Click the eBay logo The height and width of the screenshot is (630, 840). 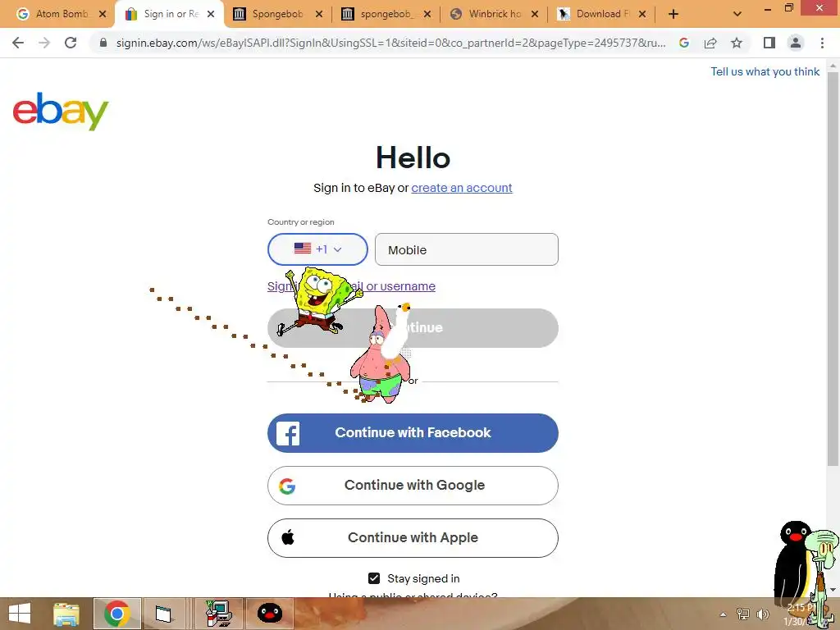point(61,112)
